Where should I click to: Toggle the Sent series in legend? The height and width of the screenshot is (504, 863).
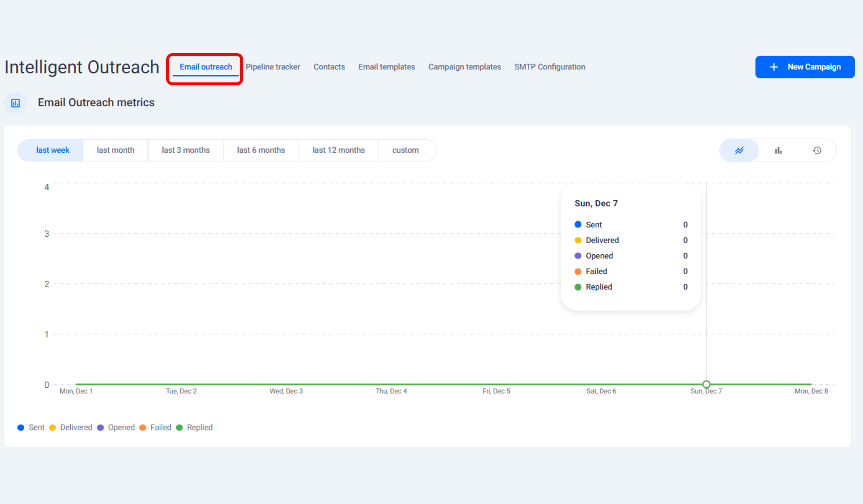[31, 427]
